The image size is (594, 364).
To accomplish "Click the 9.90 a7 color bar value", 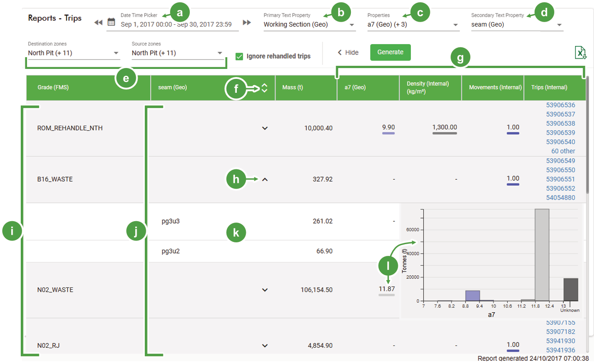I will pos(388,129).
